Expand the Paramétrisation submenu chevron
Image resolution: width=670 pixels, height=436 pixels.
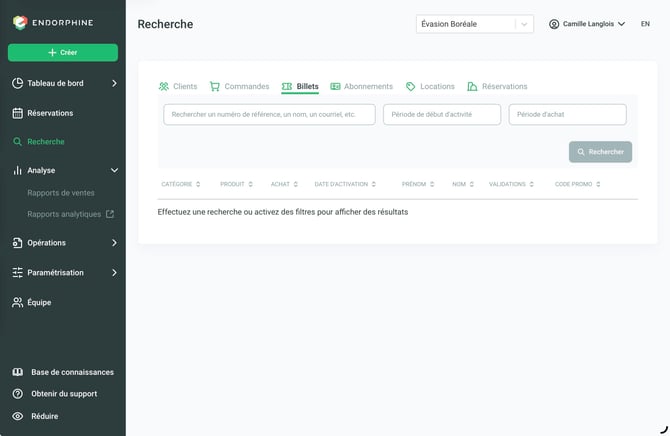tap(114, 272)
